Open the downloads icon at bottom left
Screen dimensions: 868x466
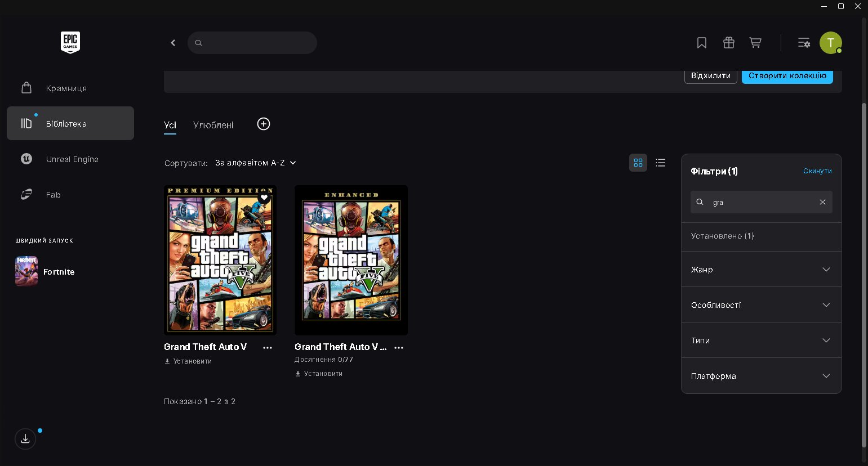coord(25,439)
